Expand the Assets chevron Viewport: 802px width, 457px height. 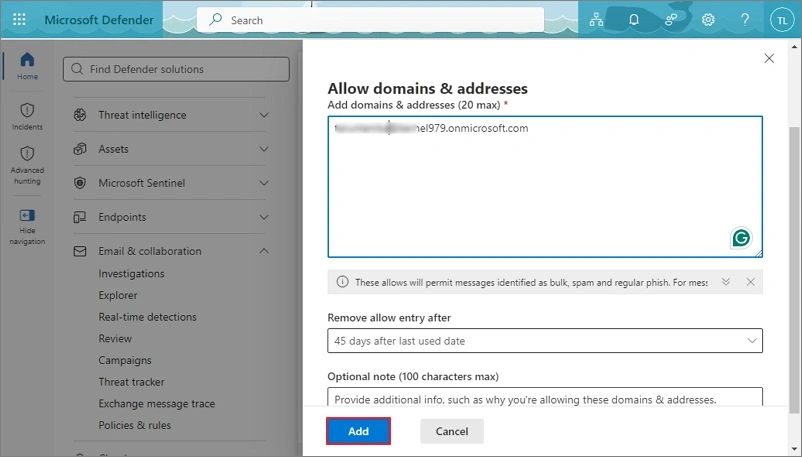click(x=264, y=149)
